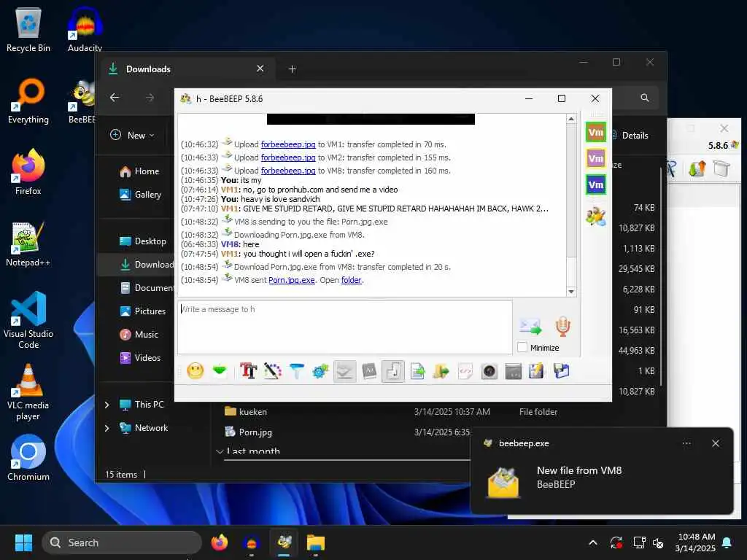Screen dimensions: 747x560
Task: Open VLC media player desktop shortcut
Action: [x=28, y=392]
